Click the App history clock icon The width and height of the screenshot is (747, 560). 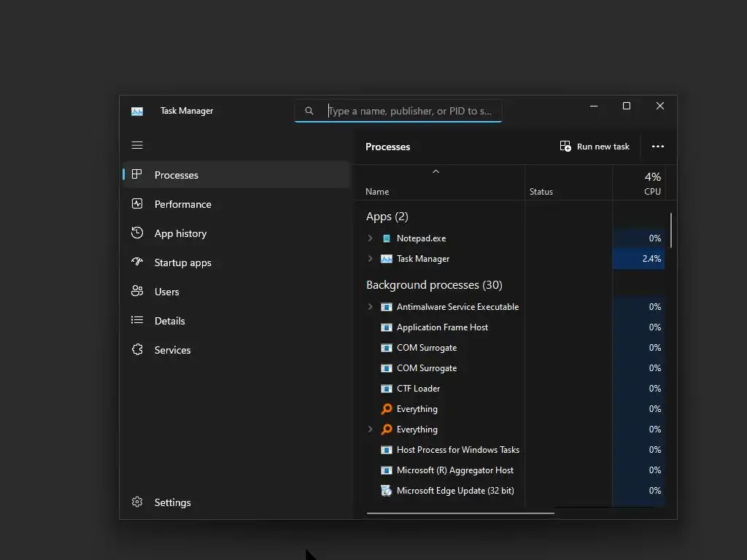click(136, 233)
